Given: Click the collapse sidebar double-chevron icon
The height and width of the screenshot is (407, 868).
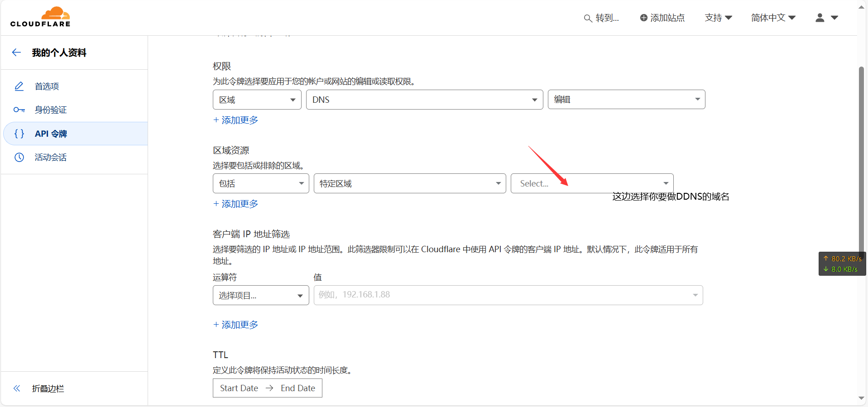Looking at the screenshot, I should click(x=17, y=388).
